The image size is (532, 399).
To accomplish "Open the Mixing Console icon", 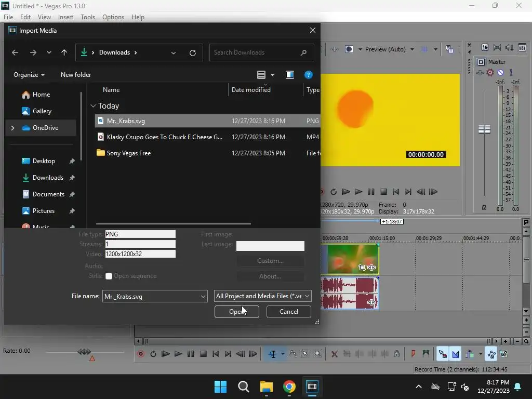I will 522,47.
